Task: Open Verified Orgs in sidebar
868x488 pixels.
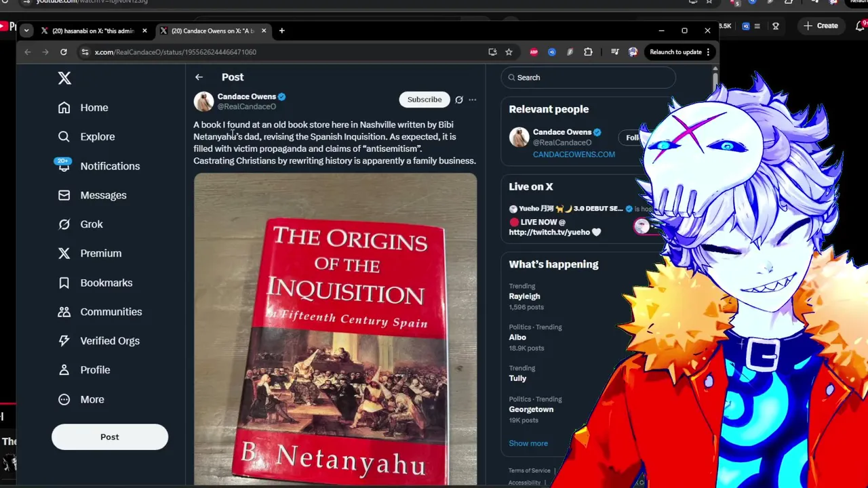Action: point(98,341)
